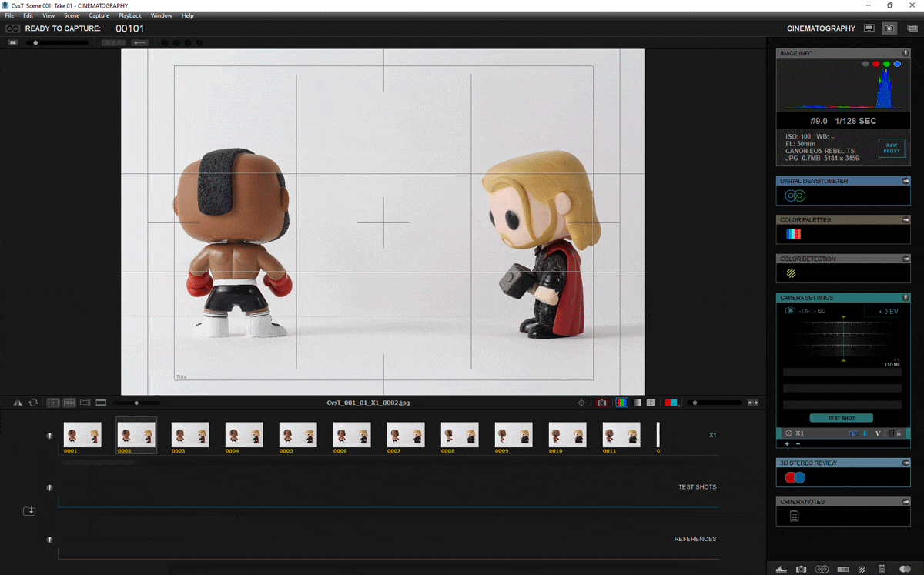Collapse the Image Info panel
This screenshot has width=924, height=575.
tap(906, 53)
